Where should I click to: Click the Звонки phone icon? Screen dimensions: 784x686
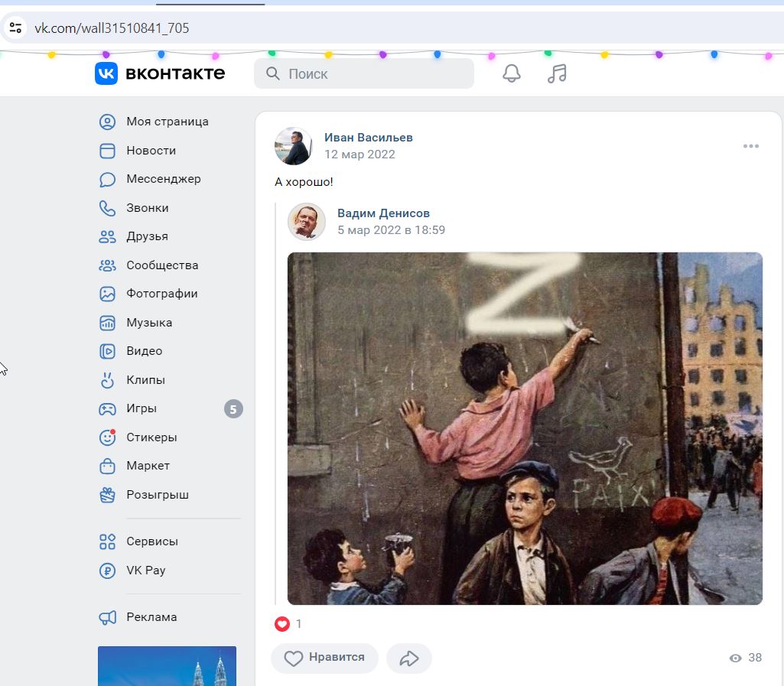point(107,208)
